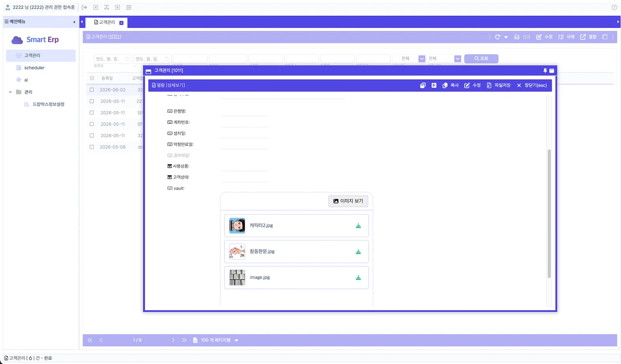Toggle the select-all checkbox in table header
The image size is (621, 364).
(x=92, y=78)
